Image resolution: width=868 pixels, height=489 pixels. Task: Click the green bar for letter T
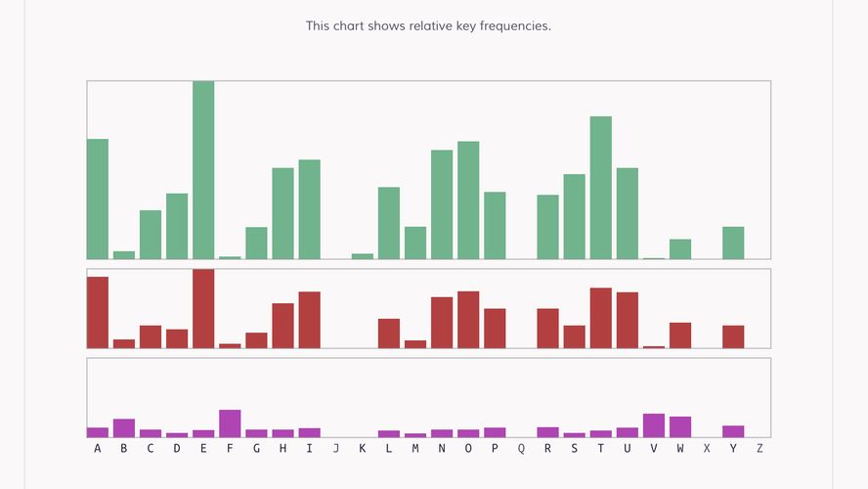pyautogui.click(x=601, y=188)
